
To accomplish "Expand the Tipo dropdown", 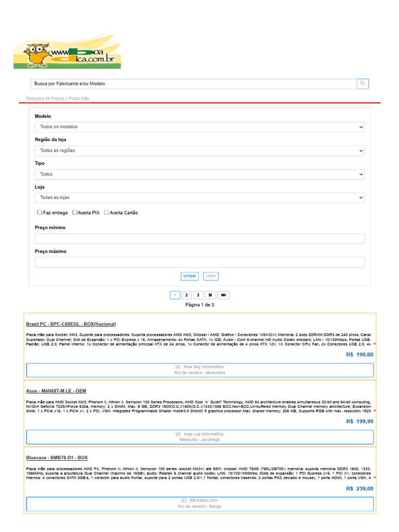I will click(199, 175).
